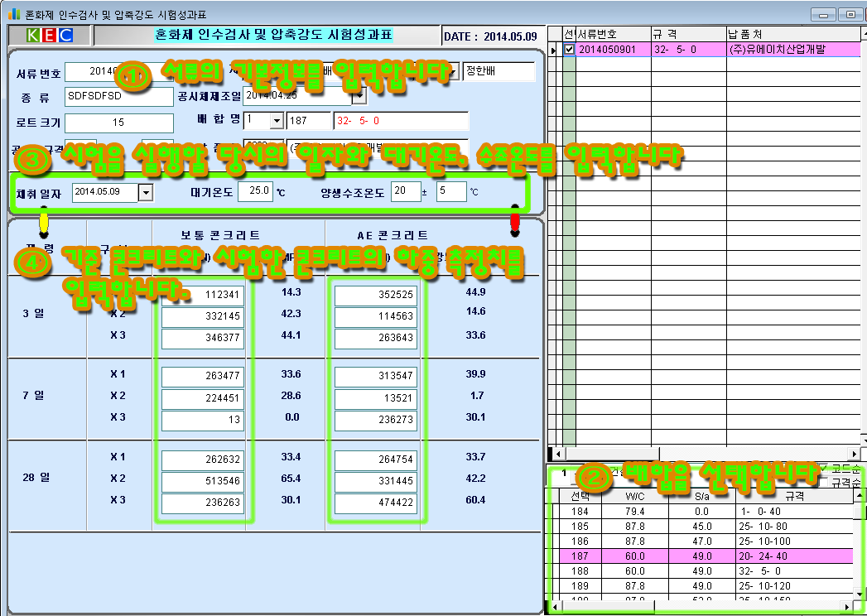Click the 28일 X1 load field 262632
Image resolution: width=867 pixels, height=616 pixels.
click(202, 460)
